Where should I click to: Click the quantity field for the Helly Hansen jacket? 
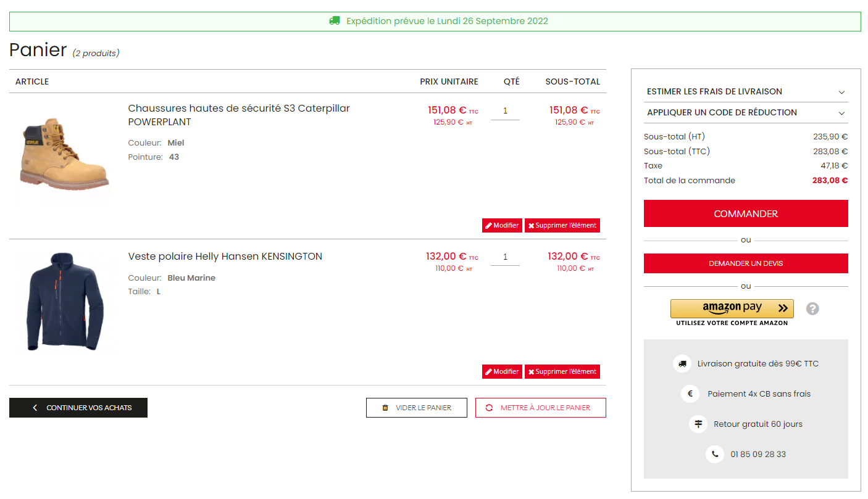[x=505, y=257]
